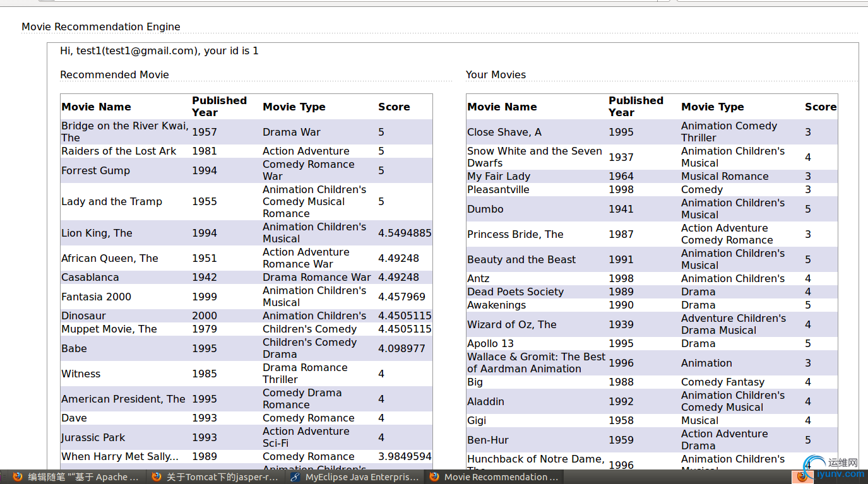The image size is (868, 484).
Task: Select Close Shave, A in Your Movies
Action: click(x=504, y=132)
